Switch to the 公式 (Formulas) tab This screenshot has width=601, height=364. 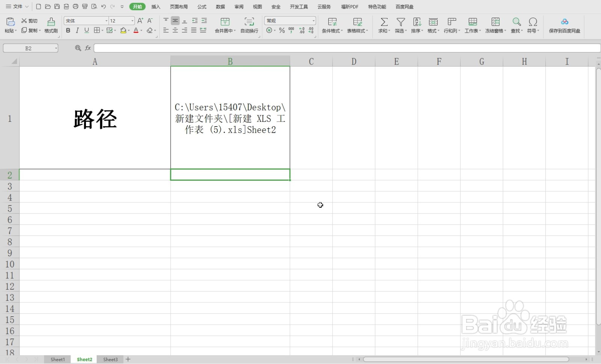click(x=202, y=7)
